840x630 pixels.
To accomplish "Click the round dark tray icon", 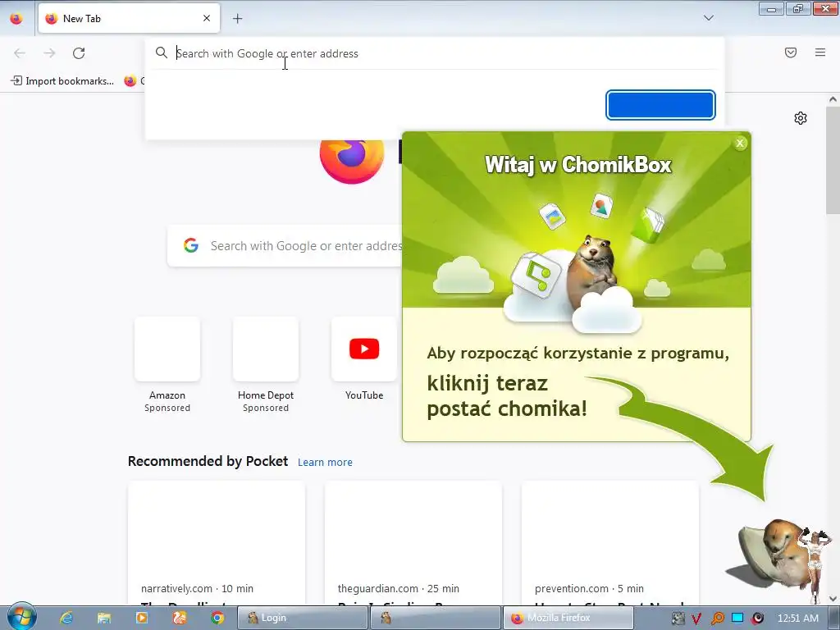I will point(757,619).
